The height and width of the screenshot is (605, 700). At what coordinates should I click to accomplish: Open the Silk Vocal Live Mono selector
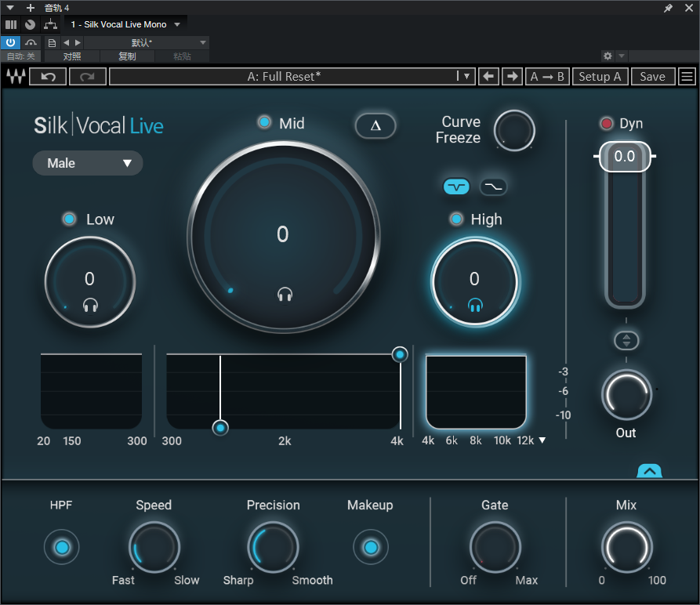pos(125,24)
